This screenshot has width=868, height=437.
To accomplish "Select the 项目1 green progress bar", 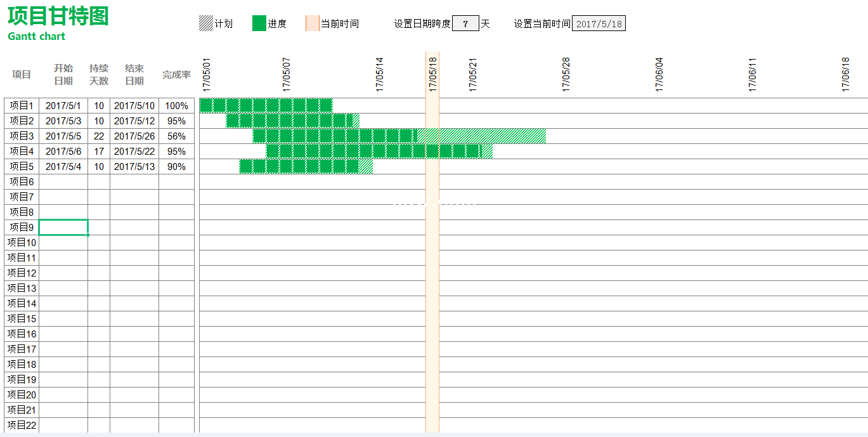I will coord(266,105).
